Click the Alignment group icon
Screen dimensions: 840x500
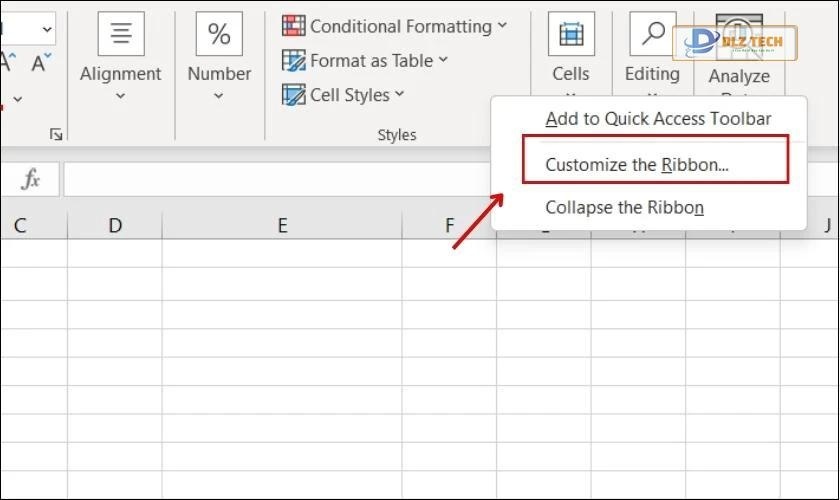pyautogui.click(x=120, y=34)
